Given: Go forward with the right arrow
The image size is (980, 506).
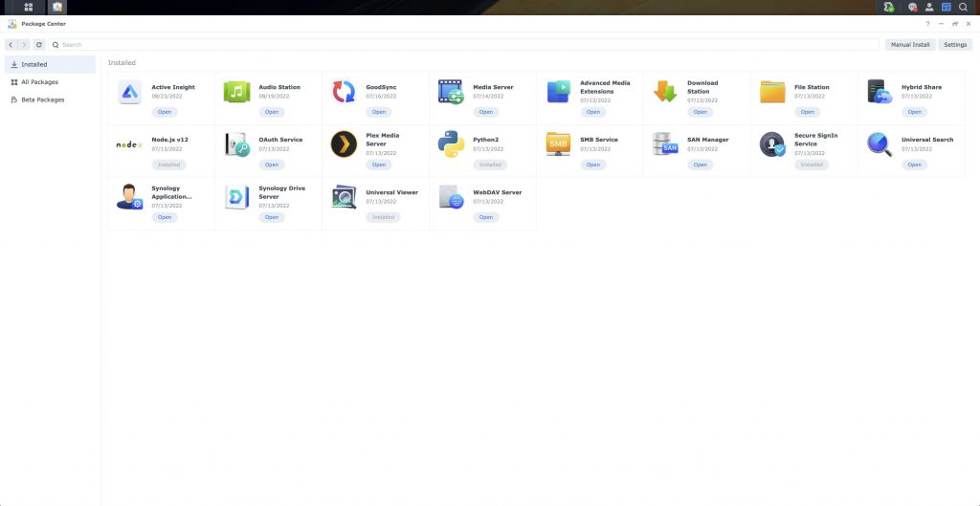Looking at the screenshot, I should [x=24, y=45].
